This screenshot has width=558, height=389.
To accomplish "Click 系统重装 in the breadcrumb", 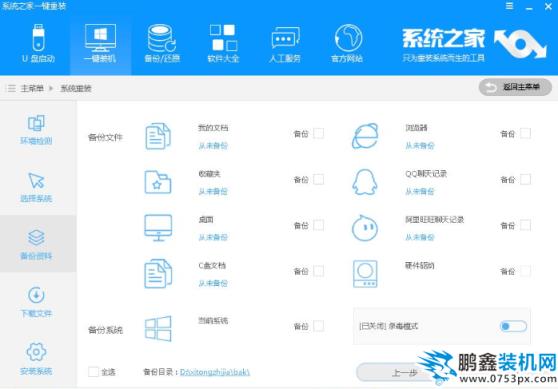I will (x=75, y=88).
